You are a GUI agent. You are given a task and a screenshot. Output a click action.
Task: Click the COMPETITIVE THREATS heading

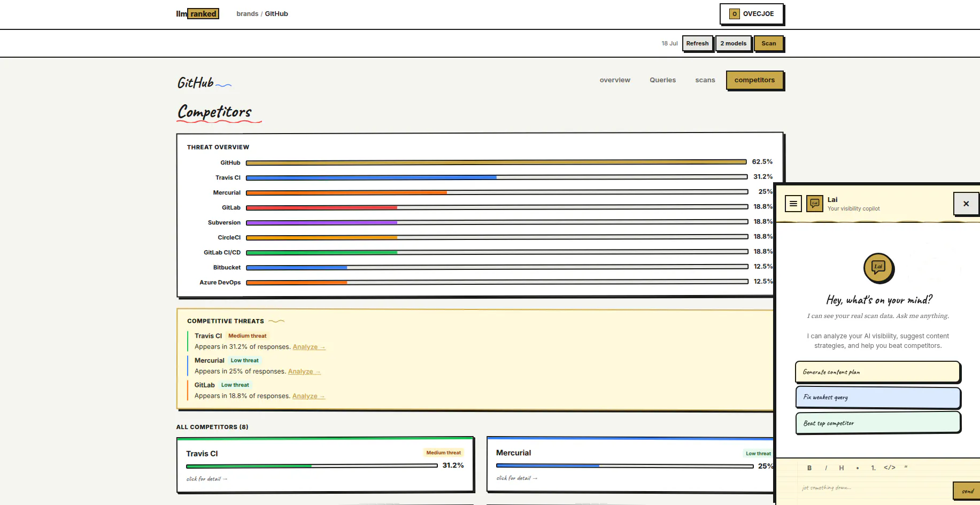click(226, 321)
